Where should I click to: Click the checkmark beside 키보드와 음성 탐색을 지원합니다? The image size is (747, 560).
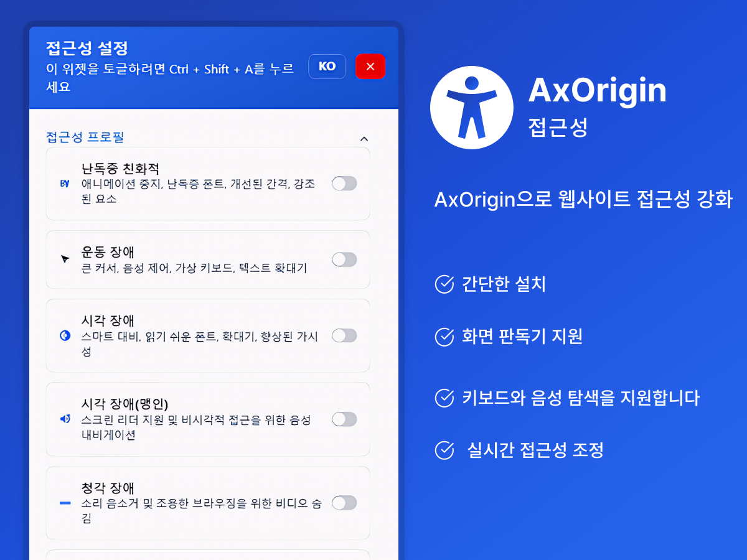(x=444, y=398)
